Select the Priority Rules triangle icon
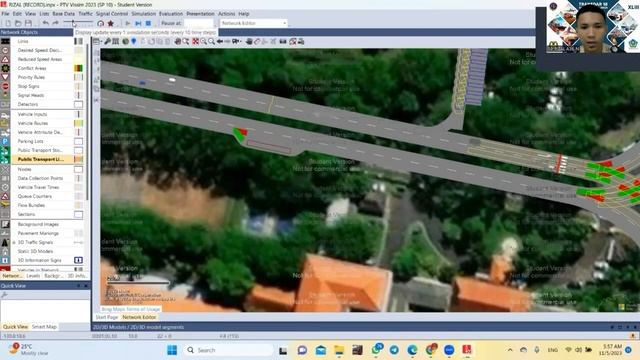This screenshot has width=640, height=360. click(5, 77)
